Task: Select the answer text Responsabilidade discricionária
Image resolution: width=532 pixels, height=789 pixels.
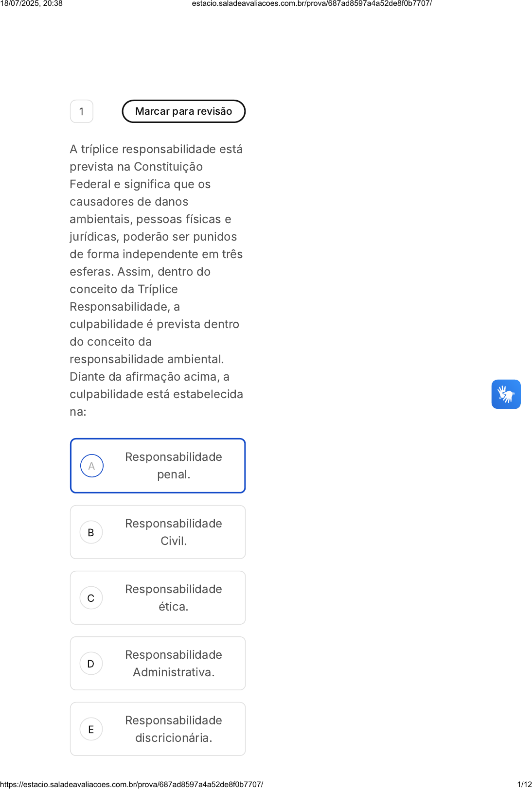Action: click(173, 729)
